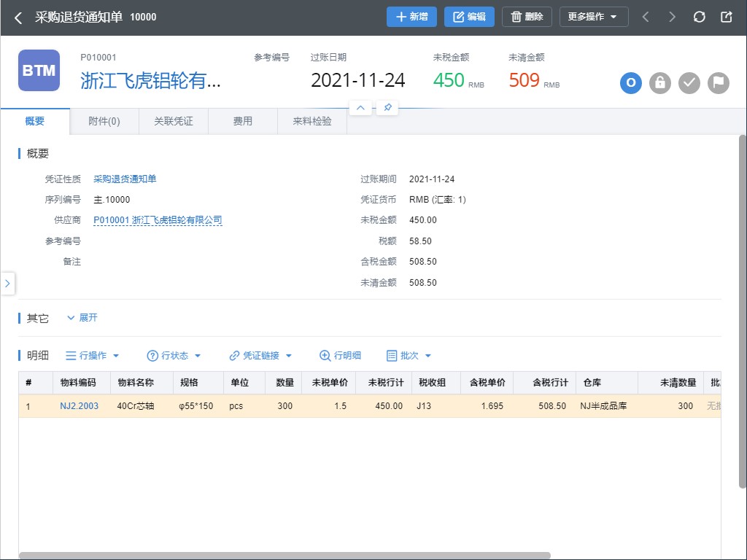
Task: Click the 未税单价 column header
Action: [x=329, y=383]
